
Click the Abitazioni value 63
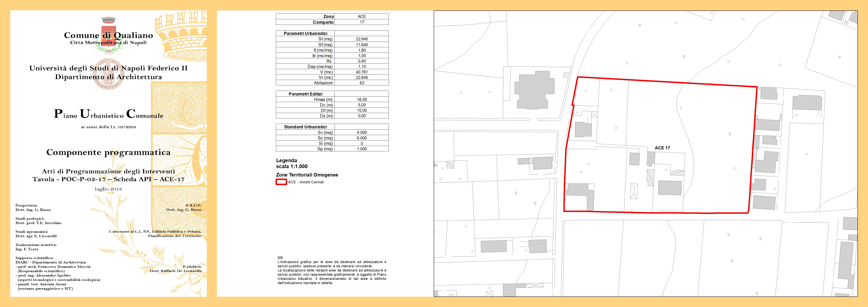[361, 83]
